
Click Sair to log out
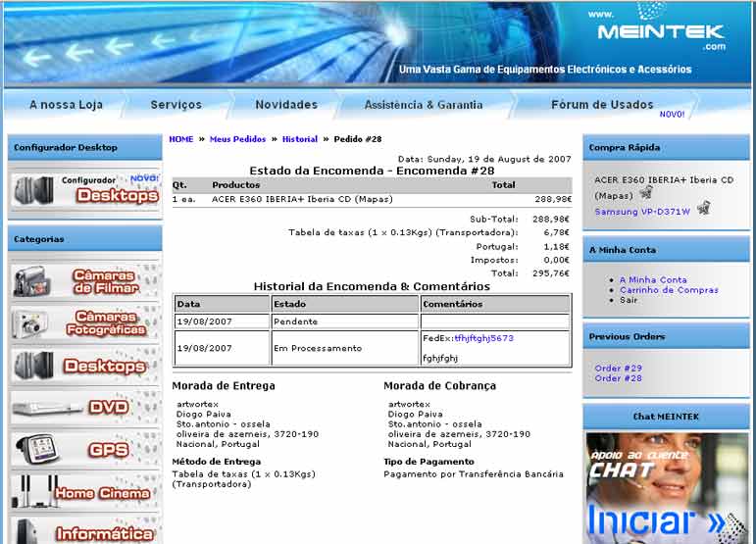click(629, 300)
